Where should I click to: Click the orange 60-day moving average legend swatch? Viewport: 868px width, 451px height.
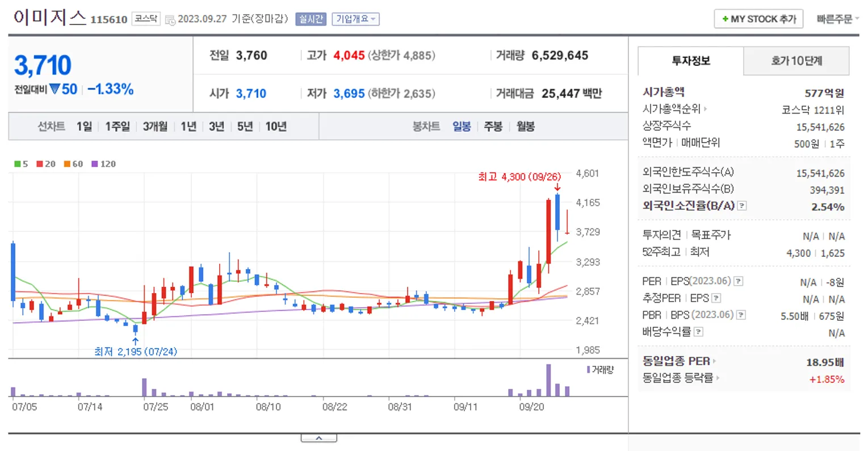point(67,164)
